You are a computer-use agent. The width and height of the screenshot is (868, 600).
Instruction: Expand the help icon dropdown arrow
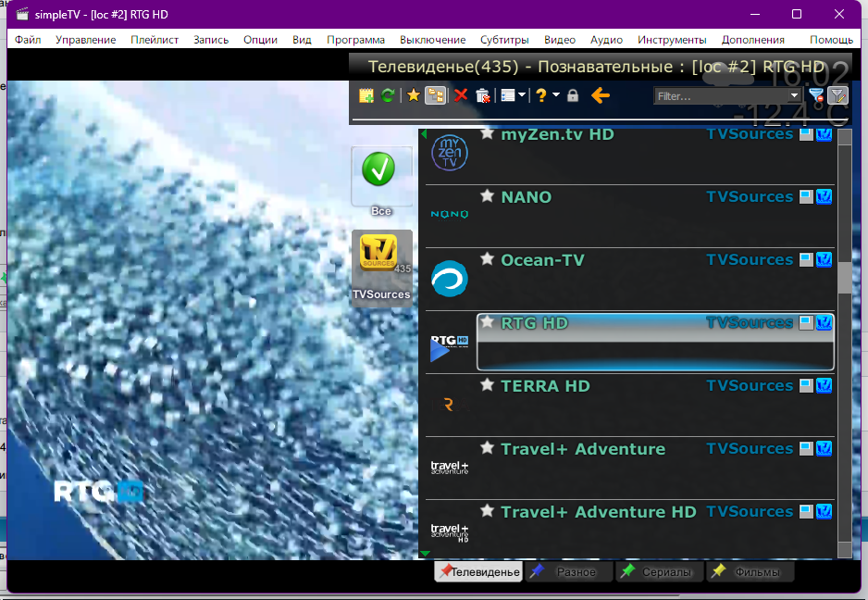(556, 94)
